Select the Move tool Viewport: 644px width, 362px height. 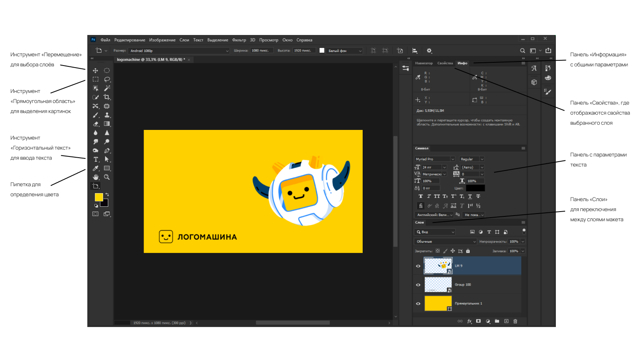tap(95, 71)
